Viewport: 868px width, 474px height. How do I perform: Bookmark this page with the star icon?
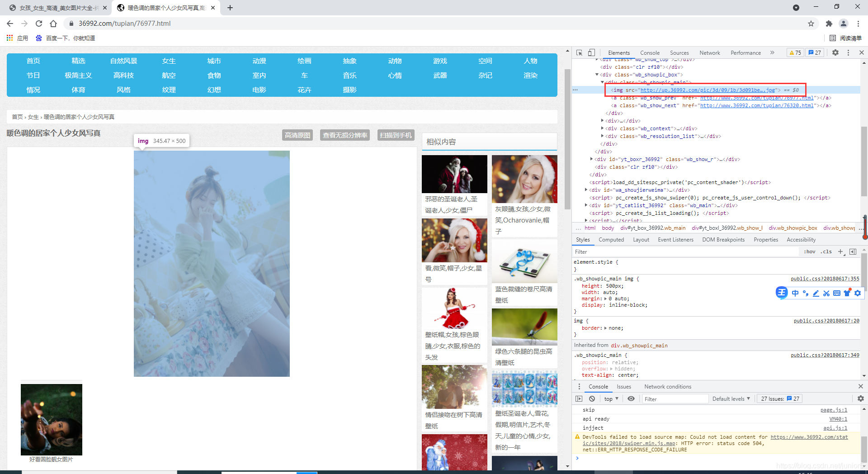pyautogui.click(x=811, y=24)
